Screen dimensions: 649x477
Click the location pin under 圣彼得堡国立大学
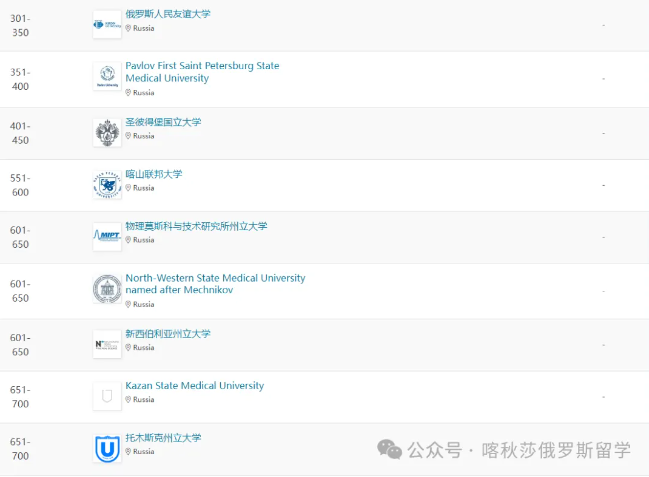point(128,136)
